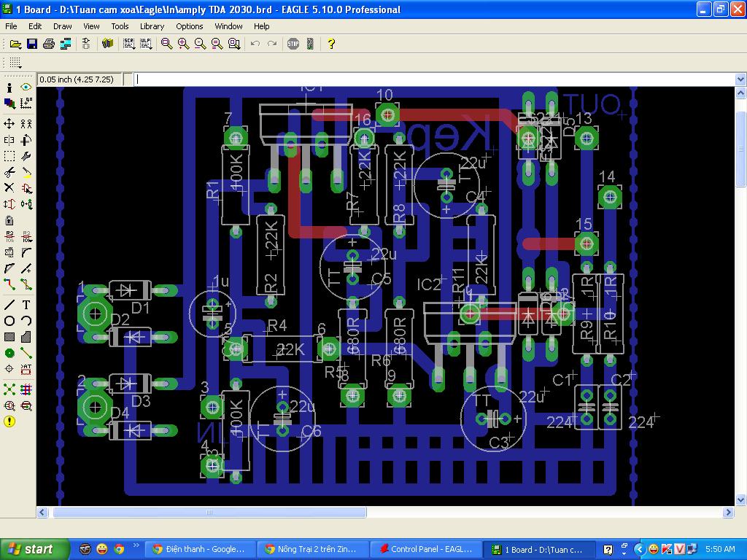Select the Move tool in left toolbar
The height and width of the screenshot is (560, 747).
(x=9, y=124)
